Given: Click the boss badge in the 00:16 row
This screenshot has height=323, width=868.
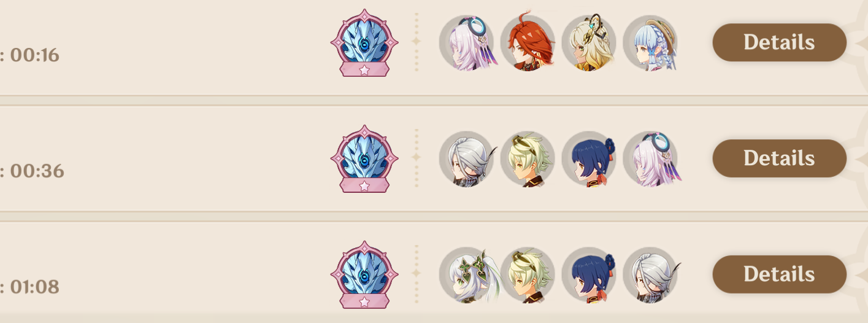Looking at the screenshot, I should click(364, 43).
